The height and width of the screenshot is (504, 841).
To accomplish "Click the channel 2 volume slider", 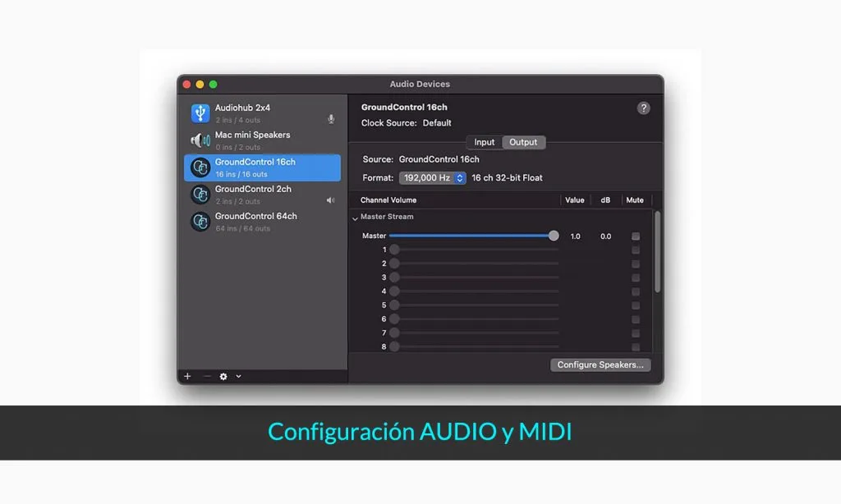I will (x=474, y=263).
